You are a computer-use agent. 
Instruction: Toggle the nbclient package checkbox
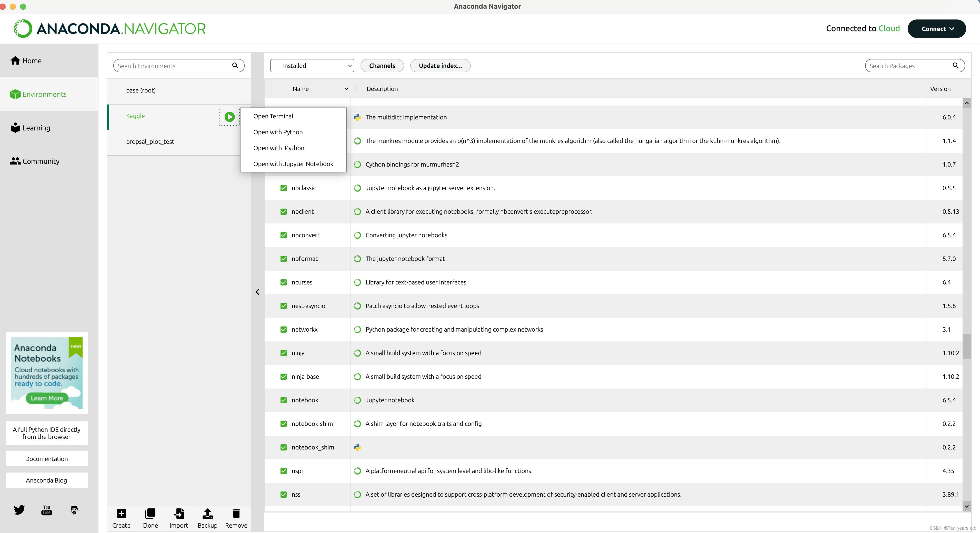click(x=283, y=211)
